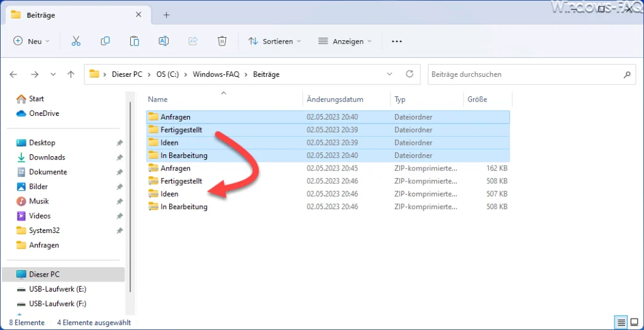This screenshot has height=330, width=644.
Task: Expand chevron after Dieser PC in path
Action: [x=149, y=74]
